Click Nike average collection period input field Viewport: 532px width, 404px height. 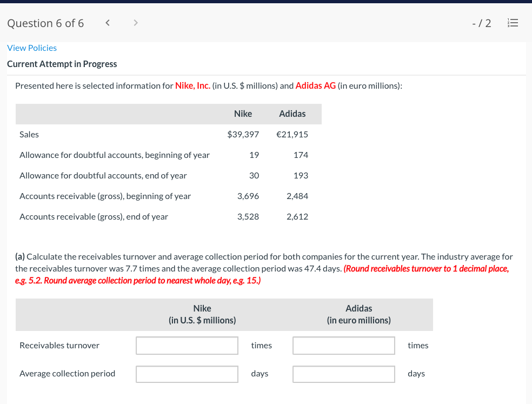coord(187,373)
